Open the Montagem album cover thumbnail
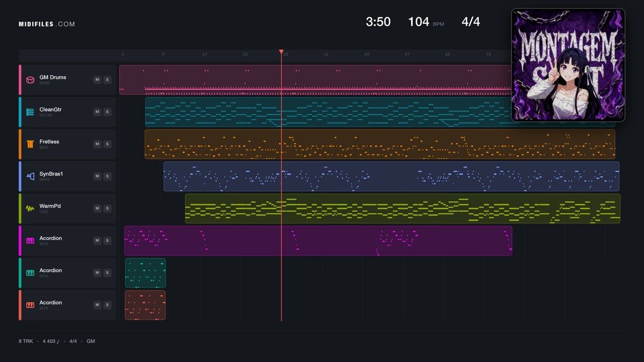 [568, 65]
